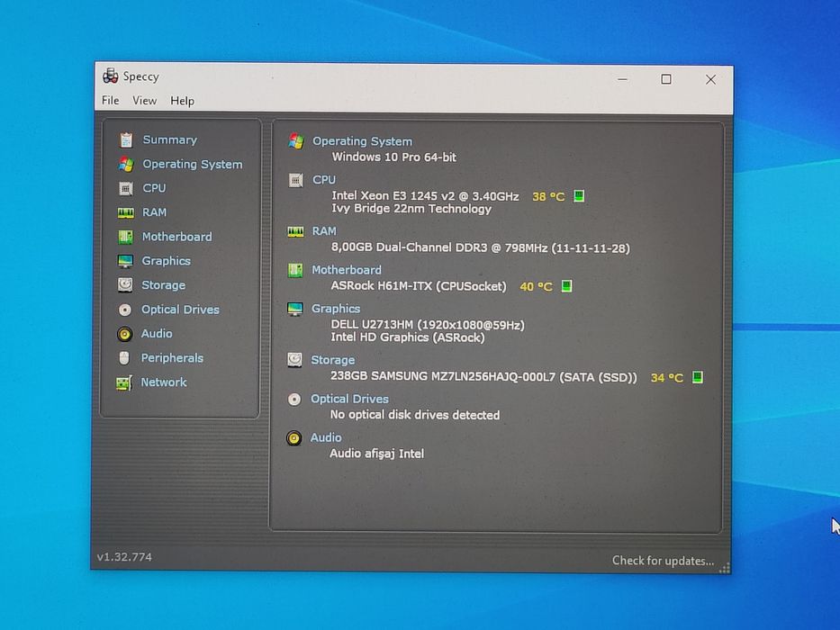Click the Windows 10 Pro 64-bit text
The width and height of the screenshot is (840, 630).
(393, 157)
